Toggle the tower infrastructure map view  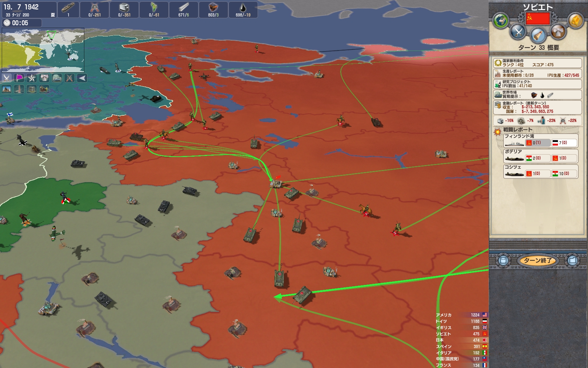tap(19, 89)
